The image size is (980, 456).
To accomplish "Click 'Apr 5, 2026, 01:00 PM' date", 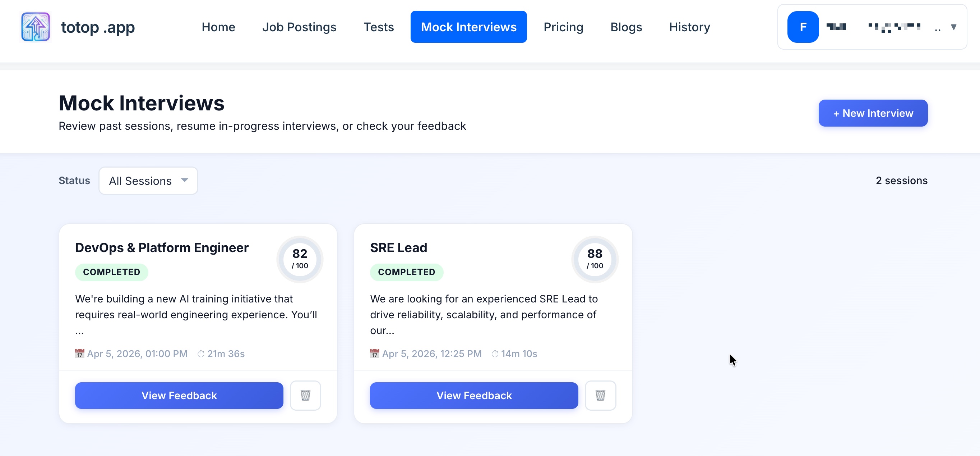I will [137, 354].
